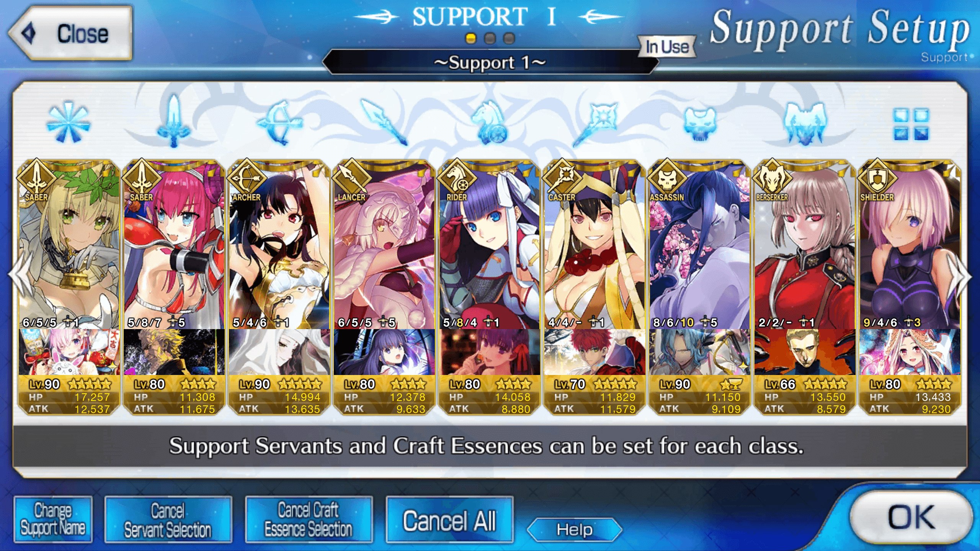Select the first support page dot
Viewport: 980px width, 551px height.
pos(471,38)
